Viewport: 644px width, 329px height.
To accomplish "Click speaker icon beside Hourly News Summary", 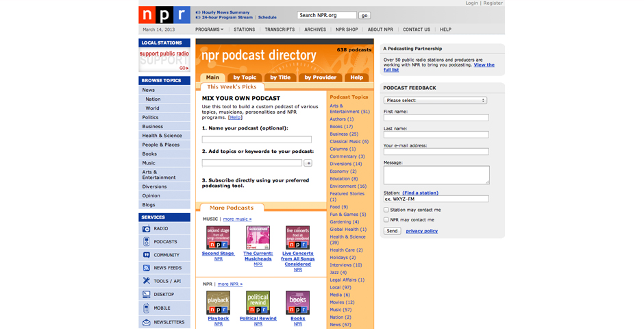I will click(x=198, y=12).
